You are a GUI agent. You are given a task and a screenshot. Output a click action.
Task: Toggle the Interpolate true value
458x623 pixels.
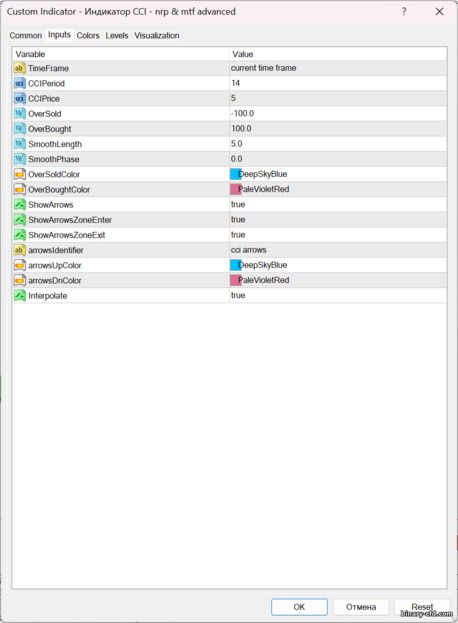(338, 295)
